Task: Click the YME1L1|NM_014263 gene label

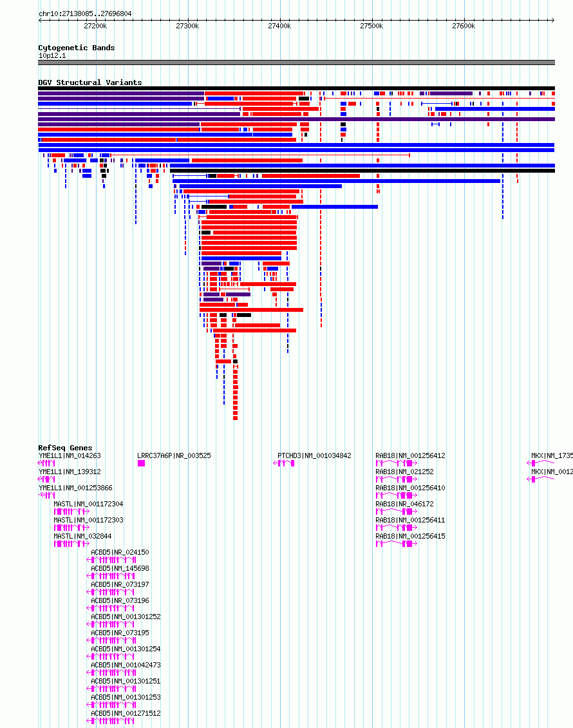Action: click(x=70, y=455)
